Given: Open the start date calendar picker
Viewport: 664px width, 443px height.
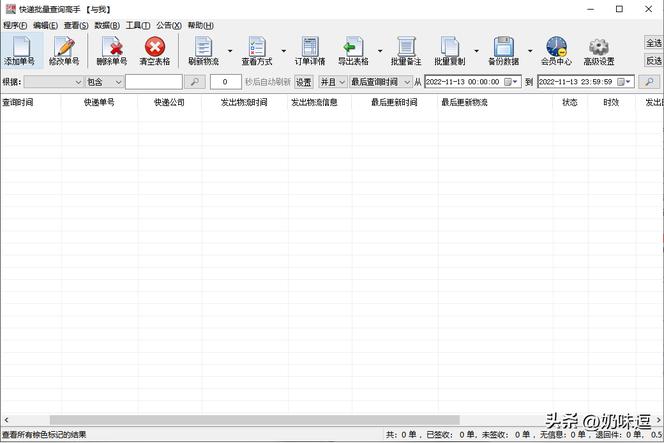Looking at the screenshot, I should (511, 82).
